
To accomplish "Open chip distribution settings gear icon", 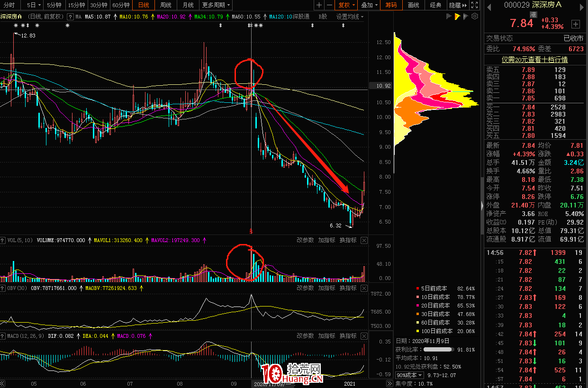I will tap(475, 17).
